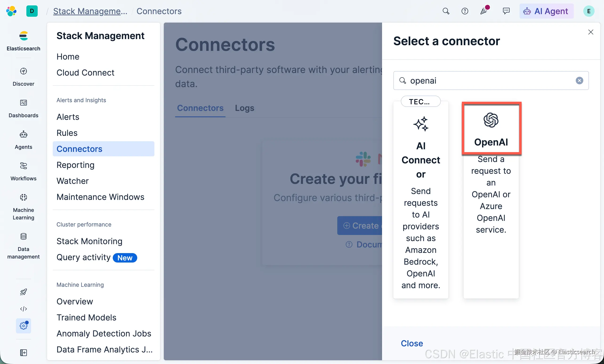Open the newsfeed celebration icon
The height and width of the screenshot is (364, 604).
click(484, 11)
